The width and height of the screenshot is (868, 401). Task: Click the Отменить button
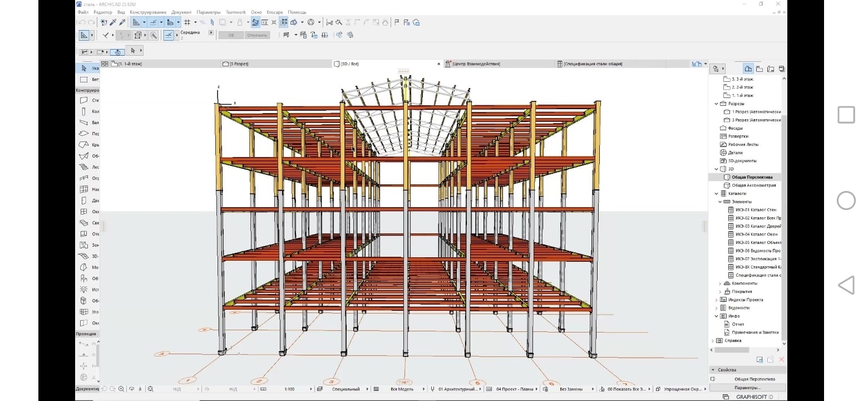coord(257,35)
